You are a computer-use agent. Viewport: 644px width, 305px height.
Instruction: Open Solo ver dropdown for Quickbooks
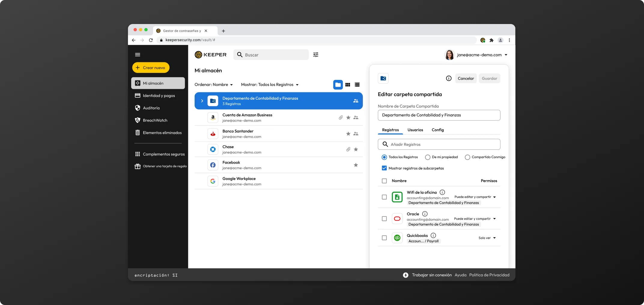(x=487, y=238)
